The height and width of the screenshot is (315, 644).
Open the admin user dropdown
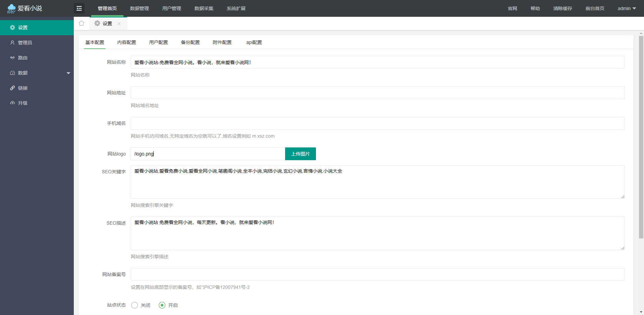627,8
